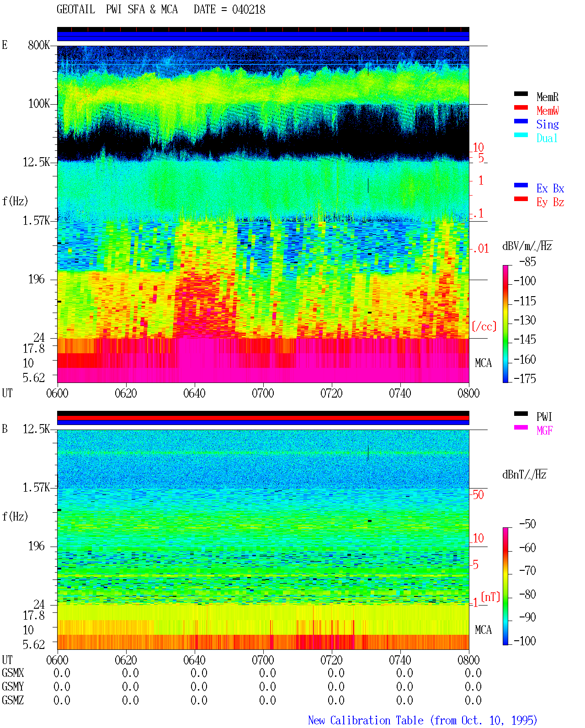Click the dBnT/√Hz unit label
The width and height of the screenshot is (585, 728).
525,474
